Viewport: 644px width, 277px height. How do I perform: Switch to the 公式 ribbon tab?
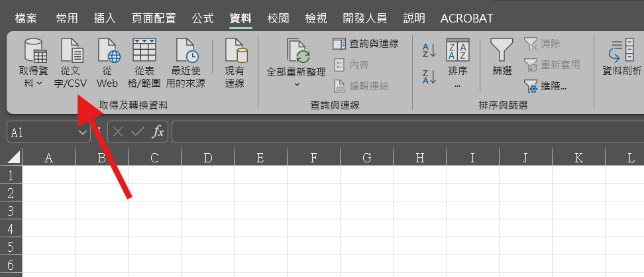click(203, 18)
